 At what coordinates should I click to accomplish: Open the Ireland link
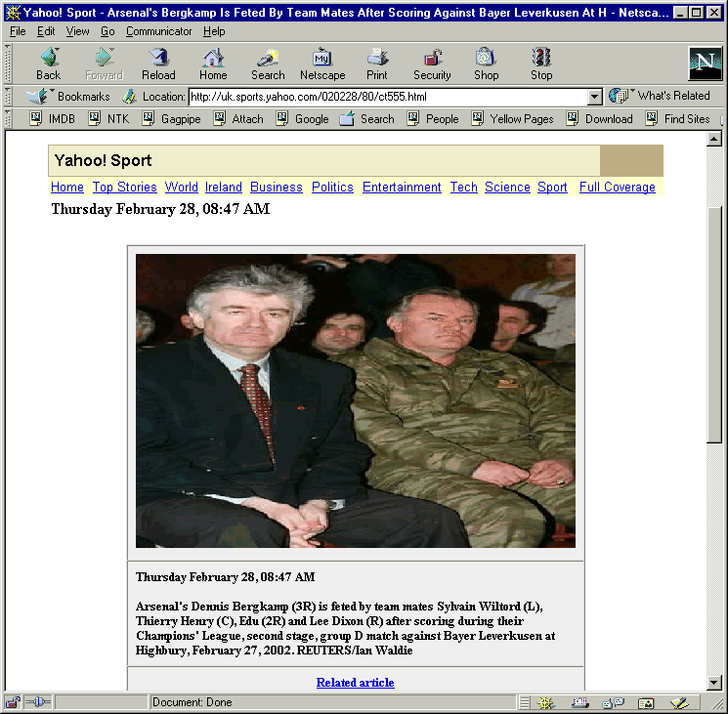pyautogui.click(x=224, y=187)
